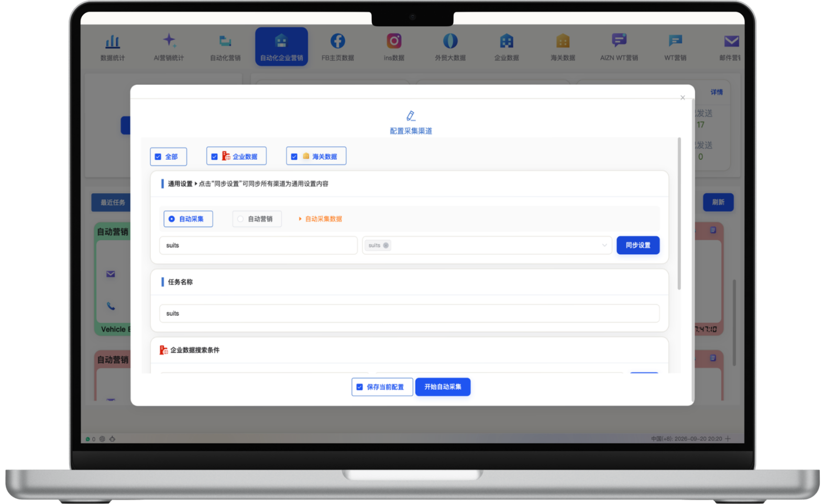Click the phone icon in 自动营销 card

coord(111,306)
